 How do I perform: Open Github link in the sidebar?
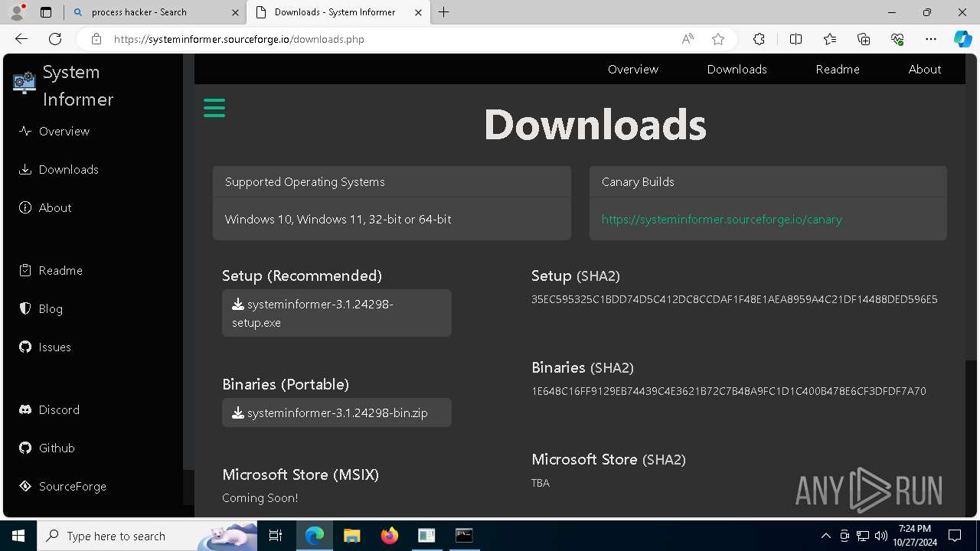(x=57, y=448)
